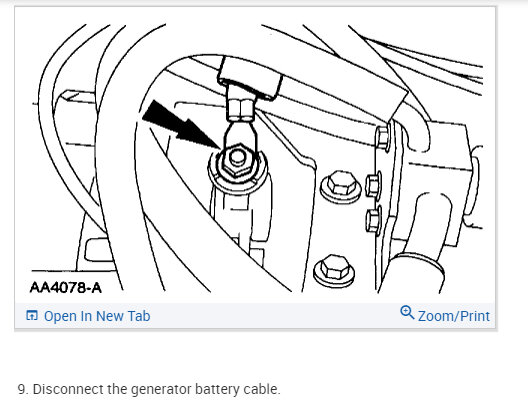Screen dimensions: 528x402
Task: Click the lower large flange bolt in diagram
Action: click(x=334, y=270)
